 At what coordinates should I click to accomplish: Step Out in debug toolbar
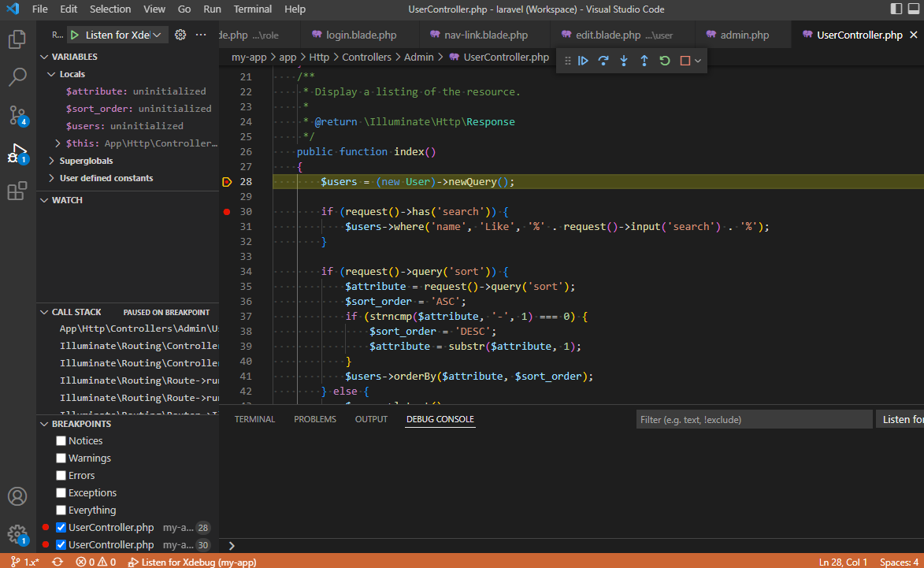pos(644,61)
